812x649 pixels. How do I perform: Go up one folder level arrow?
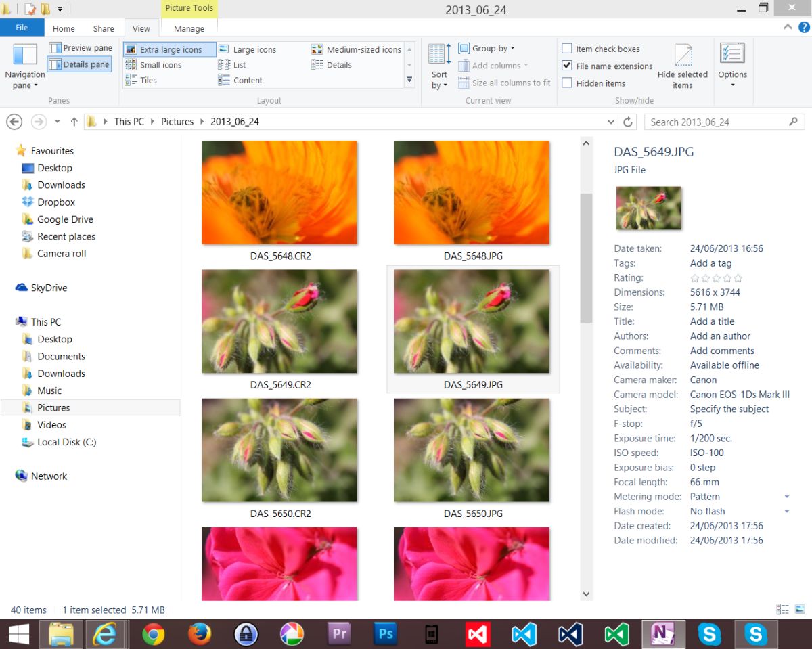pos(74,122)
